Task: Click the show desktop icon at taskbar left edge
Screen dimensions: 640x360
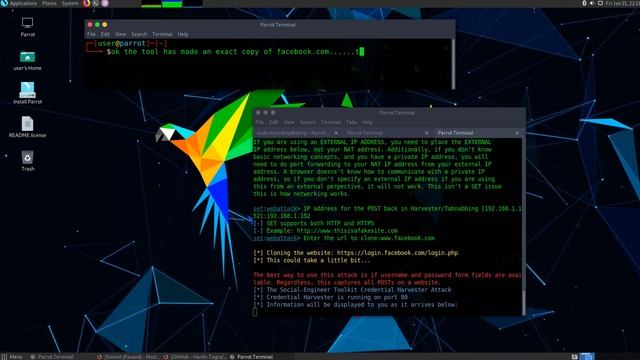Action: pyautogui.click(x=4, y=357)
